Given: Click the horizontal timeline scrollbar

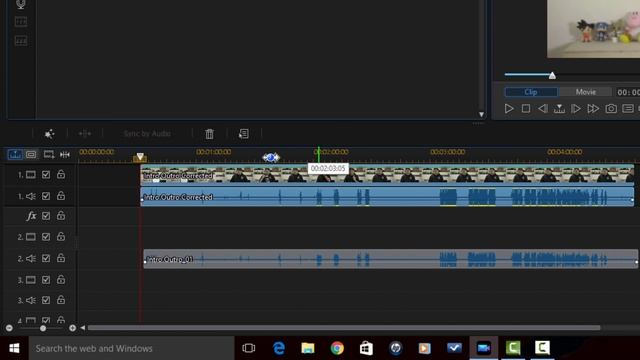Looking at the screenshot, I should coord(344,328).
